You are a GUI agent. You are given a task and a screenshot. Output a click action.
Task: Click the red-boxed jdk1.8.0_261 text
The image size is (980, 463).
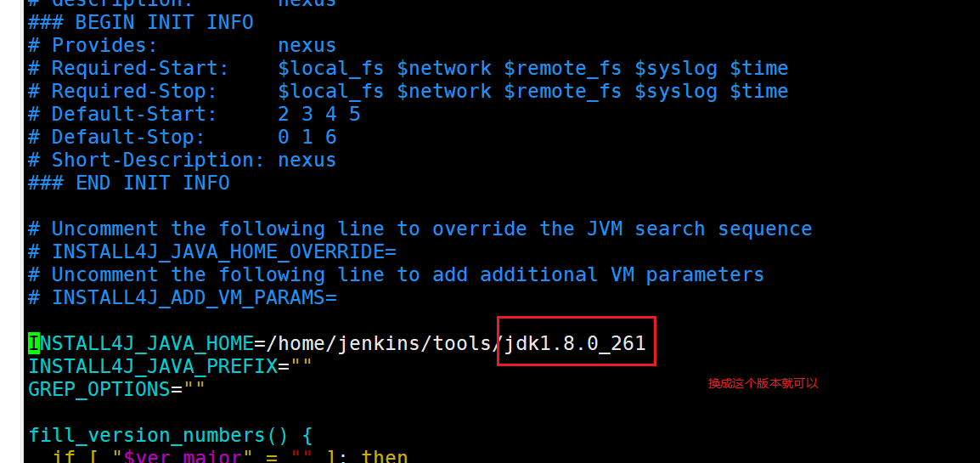point(575,343)
